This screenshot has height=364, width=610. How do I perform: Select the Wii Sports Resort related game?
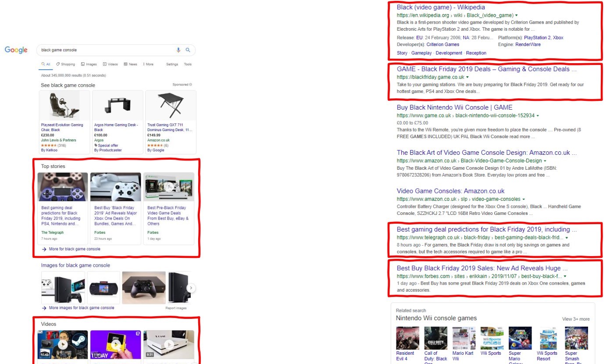[x=548, y=344]
